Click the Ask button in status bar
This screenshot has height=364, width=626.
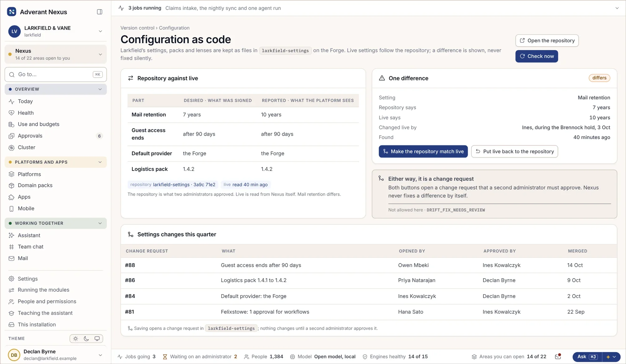coord(587,357)
